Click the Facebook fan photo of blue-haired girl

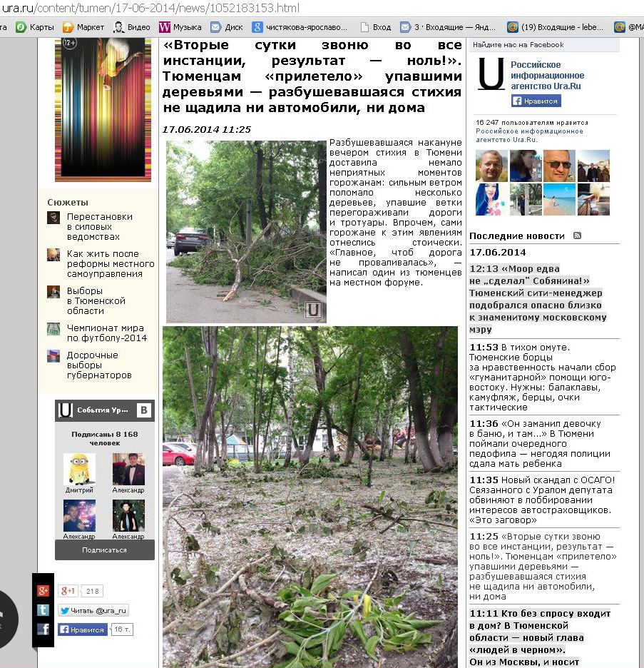click(491, 199)
